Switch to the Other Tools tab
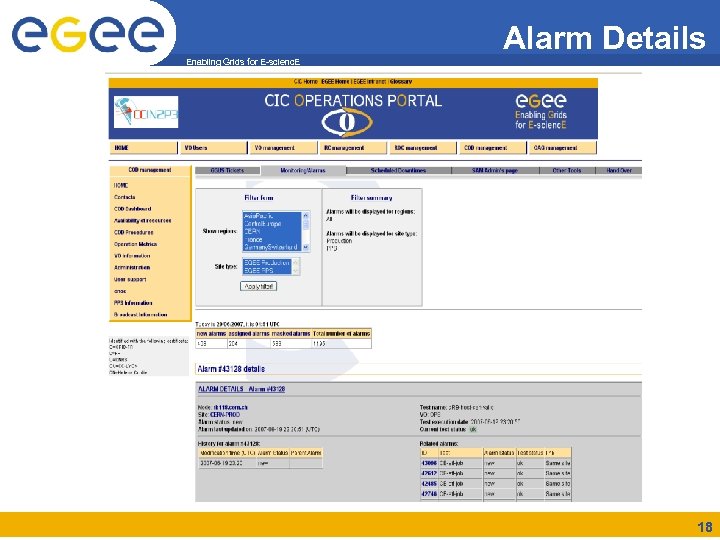The height and width of the screenshot is (540, 720). tap(567, 170)
